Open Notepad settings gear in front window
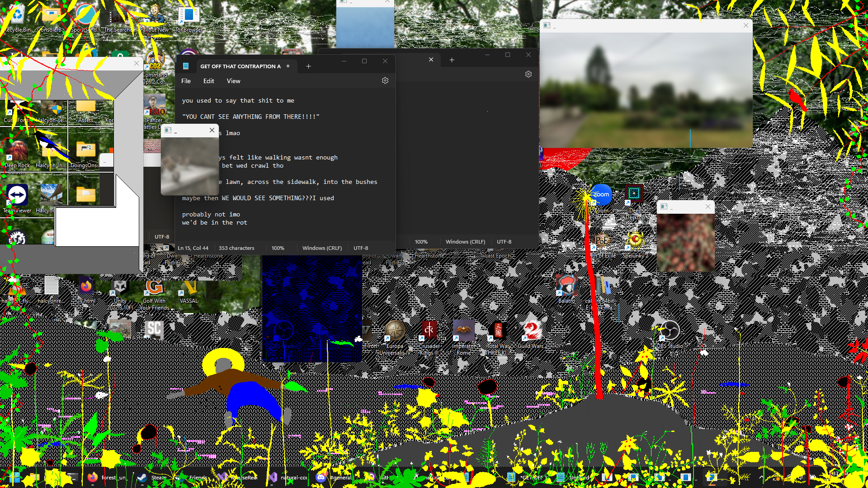The width and height of the screenshot is (868, 488). 385,80
